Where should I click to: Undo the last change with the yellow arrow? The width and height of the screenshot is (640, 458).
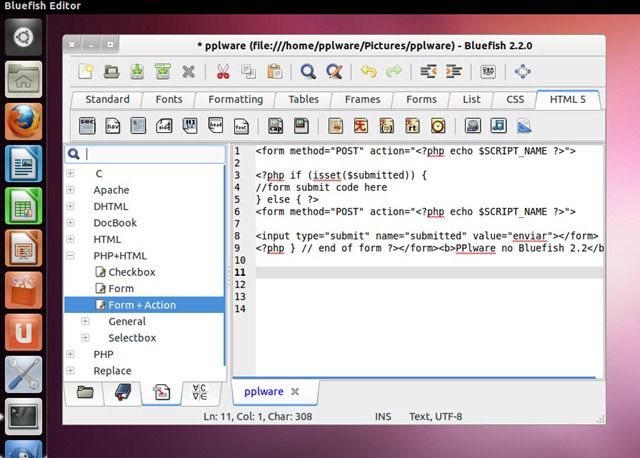[x=369, y=71]
